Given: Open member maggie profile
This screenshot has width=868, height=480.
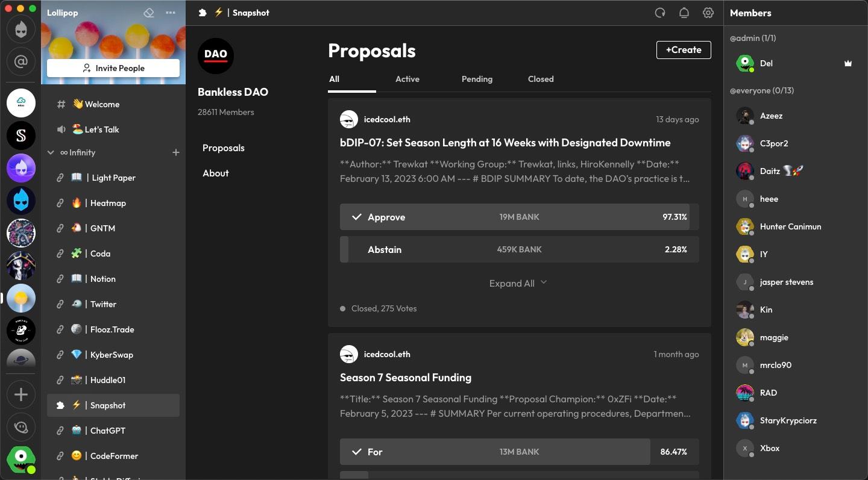Looking at the screenshot, I should click(x=796, y=337).
